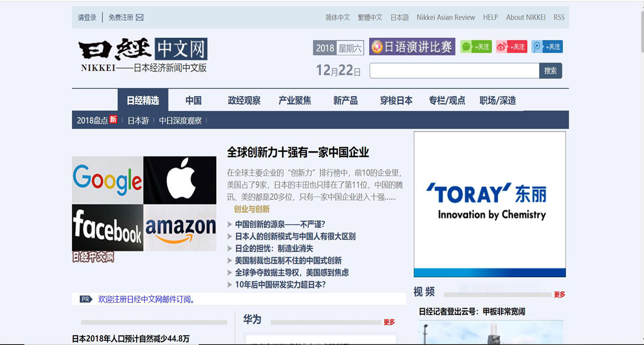644x345 pixels.
Task: Open the 日语演讲比赛 banner
Action: click(x=412, y=47)
